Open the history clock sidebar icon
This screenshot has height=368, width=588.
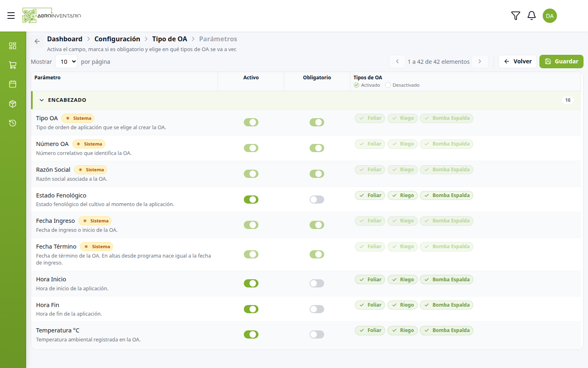(13, 123)
